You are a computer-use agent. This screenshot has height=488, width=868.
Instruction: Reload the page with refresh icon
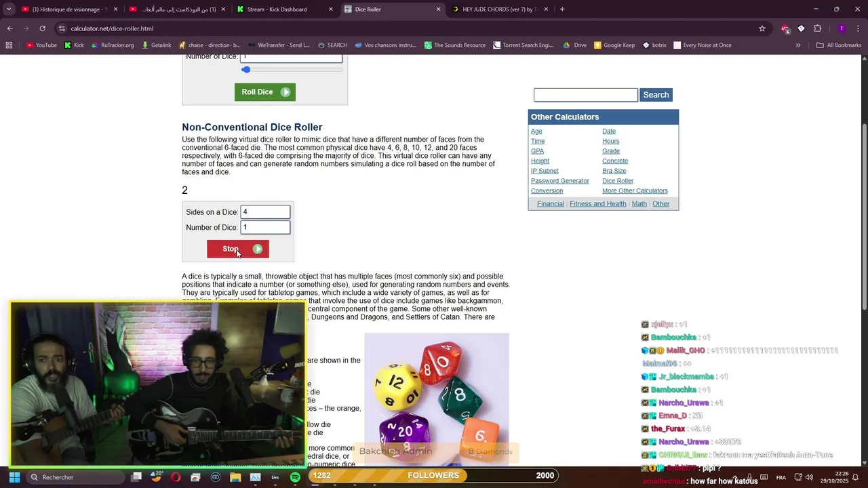[x=42, y=28]
